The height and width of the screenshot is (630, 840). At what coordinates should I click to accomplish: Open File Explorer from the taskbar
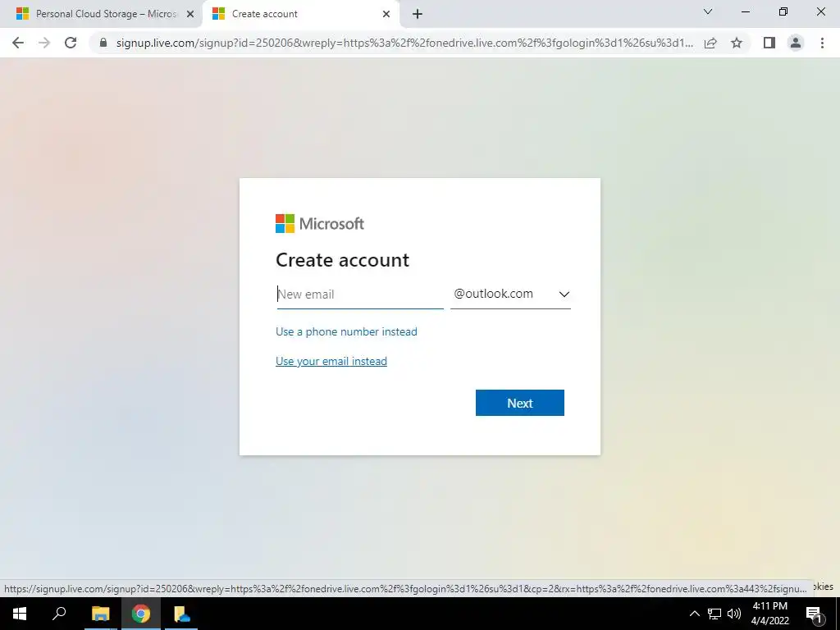(x=100, y=614)
